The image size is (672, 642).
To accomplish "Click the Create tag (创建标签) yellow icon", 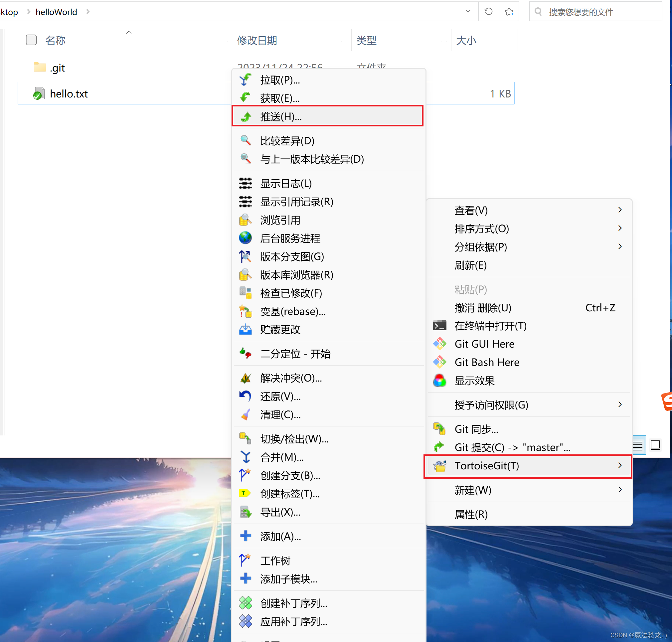I will point(245,494).
